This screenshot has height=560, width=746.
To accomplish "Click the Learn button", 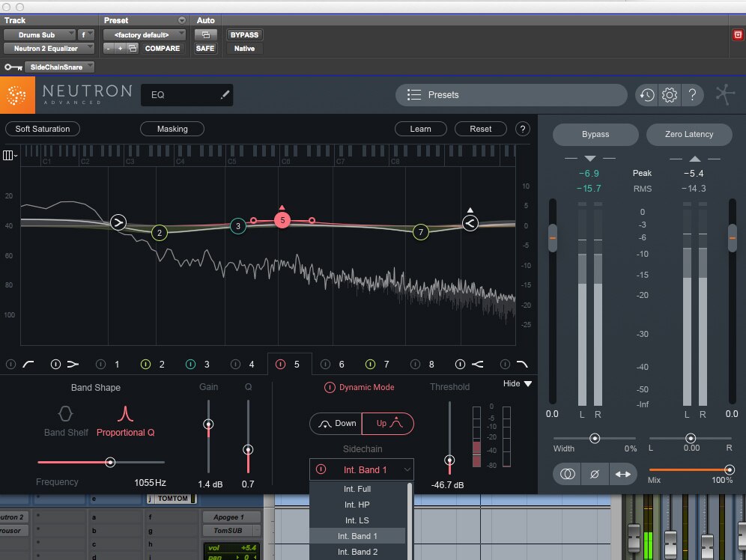I will 421,129.
